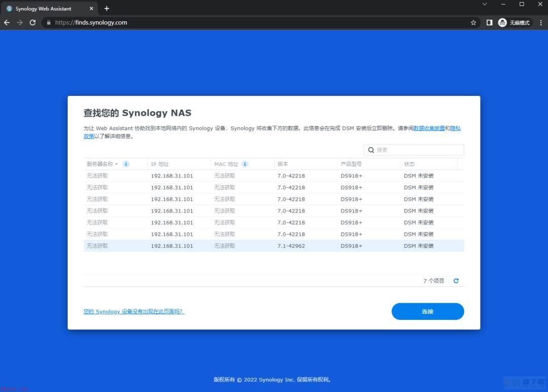
Task: Click DSM 未安装 in the 7.1-42962 row
Action: pyautogui.click(x=419, y=246)
